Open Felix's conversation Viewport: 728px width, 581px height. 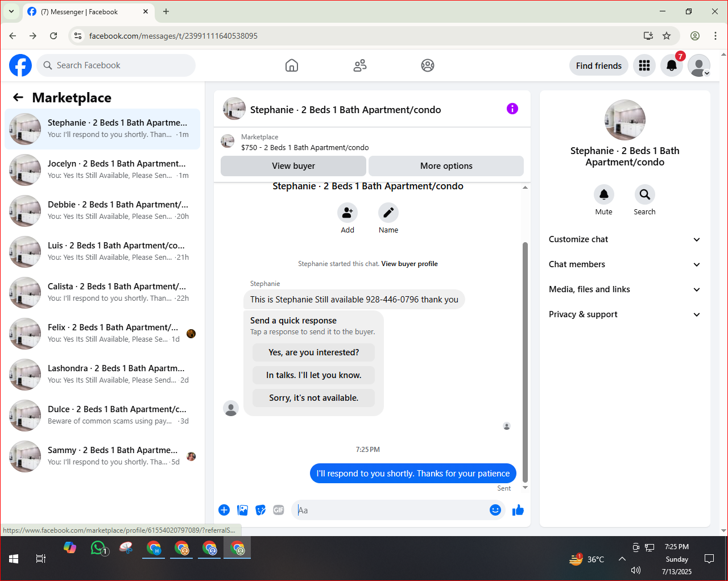pos(102,334)
